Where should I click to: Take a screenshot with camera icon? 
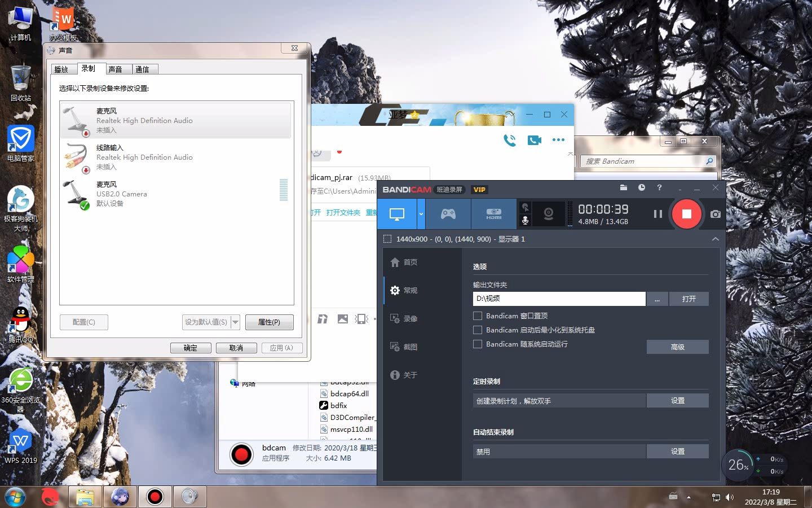[716, 214]
